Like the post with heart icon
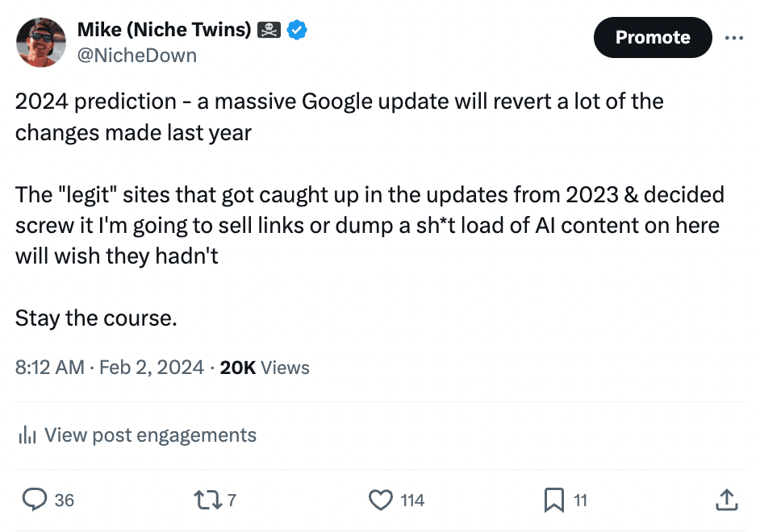Viewport: 760px width, 532px height. pyautogui.click(x=381, y=500)
